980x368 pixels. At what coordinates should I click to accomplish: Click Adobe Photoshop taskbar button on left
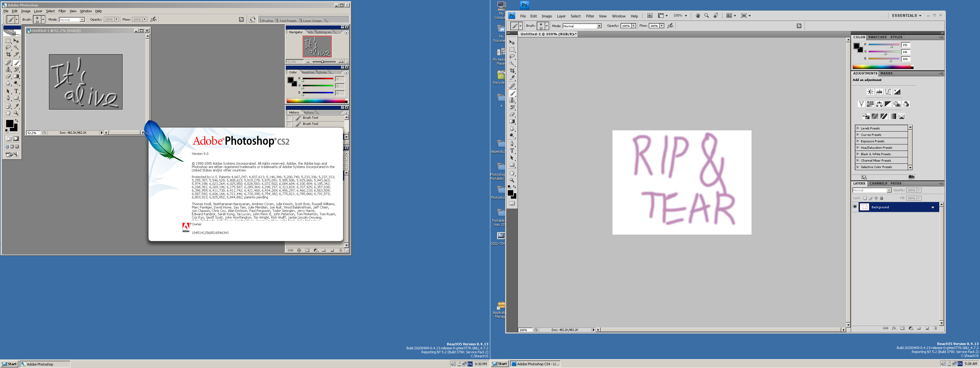click(x=45, y=364)
